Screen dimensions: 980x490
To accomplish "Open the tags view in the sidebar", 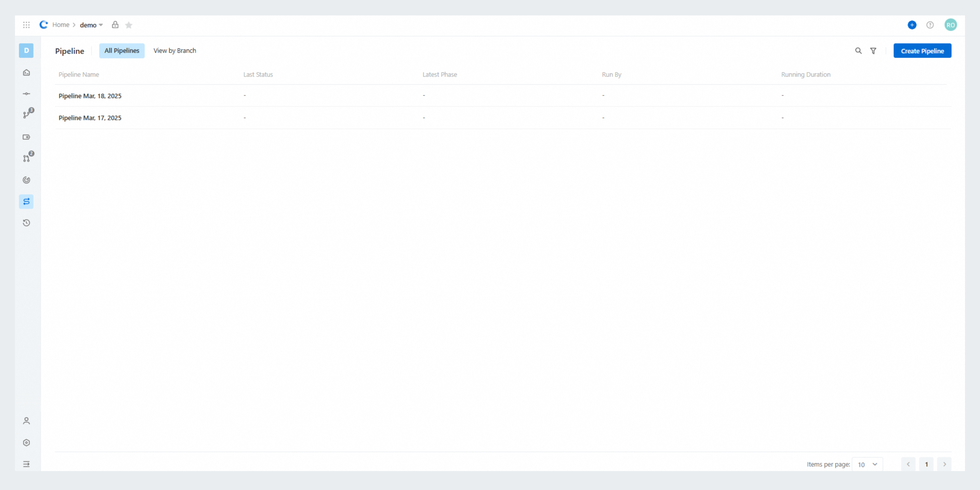I will tap(26, 137).
